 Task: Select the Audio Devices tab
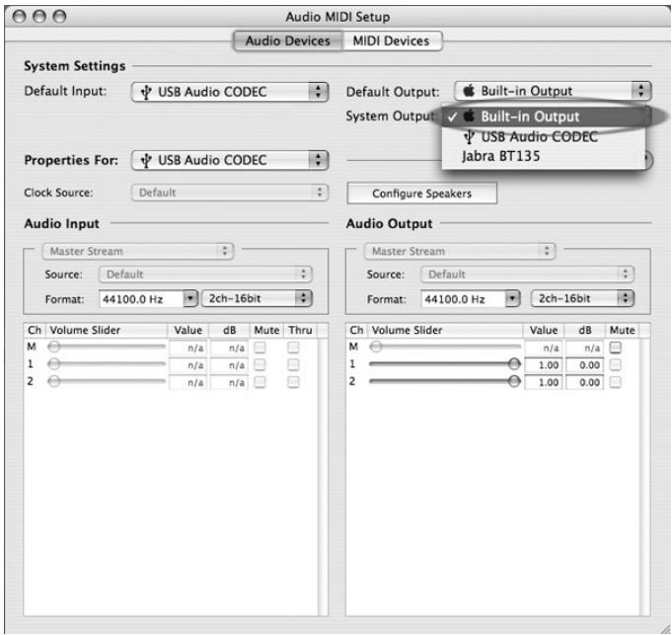(x=287, y=41)
